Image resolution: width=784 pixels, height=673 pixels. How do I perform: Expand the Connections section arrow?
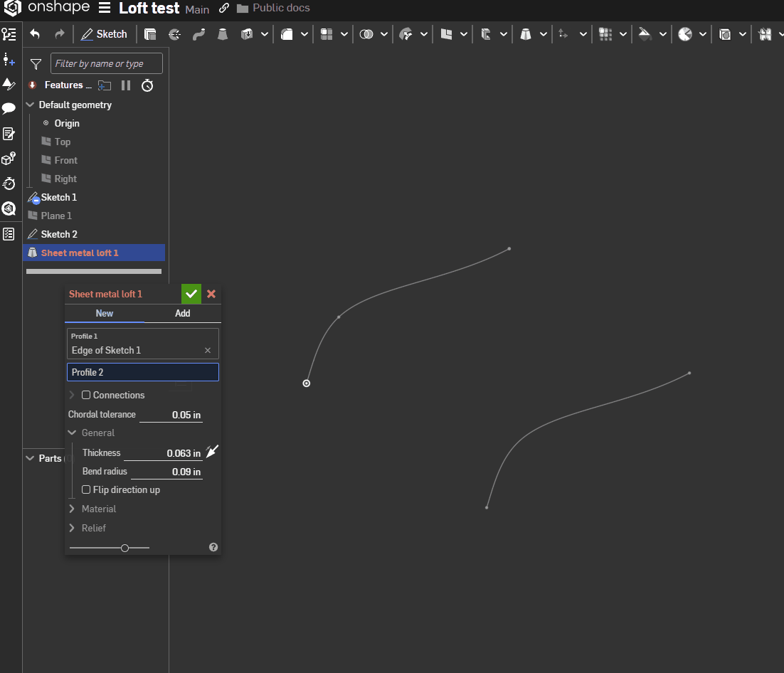(72, 395)
